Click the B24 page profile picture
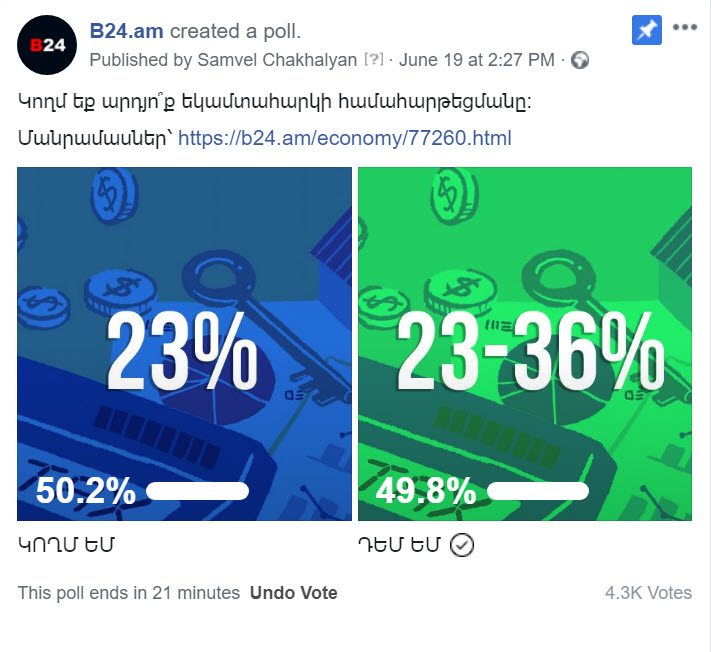Viewport: 711px width, 652px height. click(x=47, y=45)
